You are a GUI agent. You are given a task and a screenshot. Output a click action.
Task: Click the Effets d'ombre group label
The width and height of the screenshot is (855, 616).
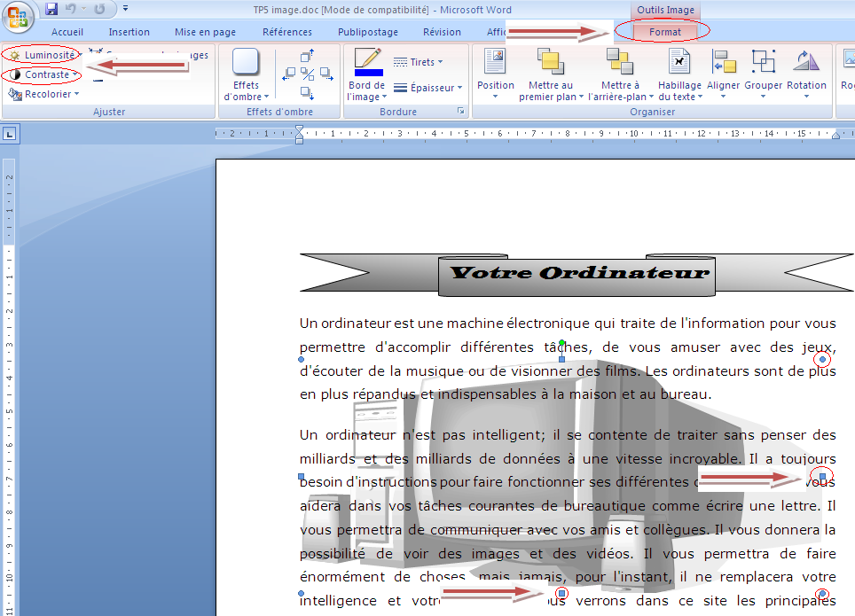pyautogui.click(x=279, y=111)
